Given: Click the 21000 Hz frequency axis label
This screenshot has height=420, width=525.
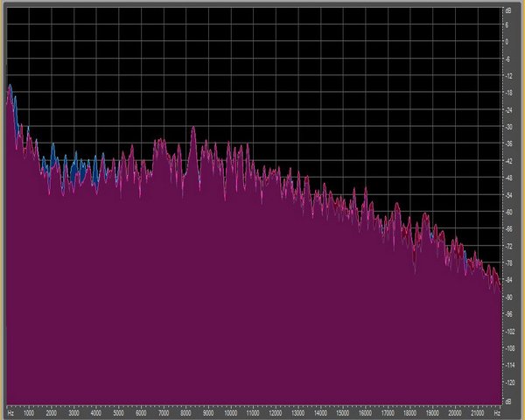Looking at the screenshot, I should tap(478, 413).
